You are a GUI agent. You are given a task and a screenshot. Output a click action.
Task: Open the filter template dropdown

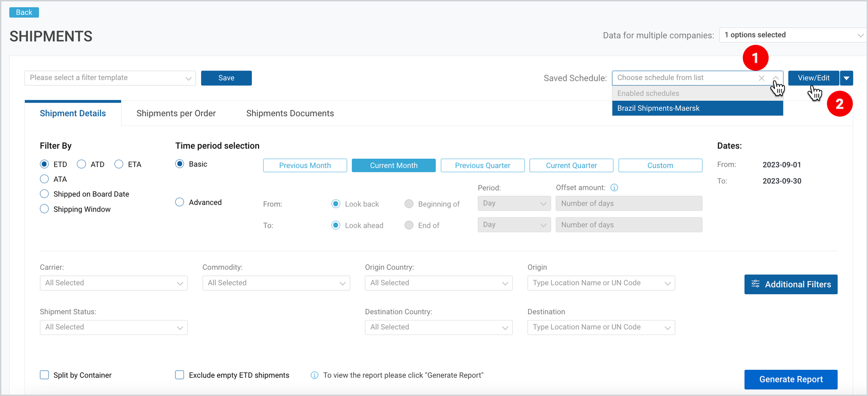point(110,78)
